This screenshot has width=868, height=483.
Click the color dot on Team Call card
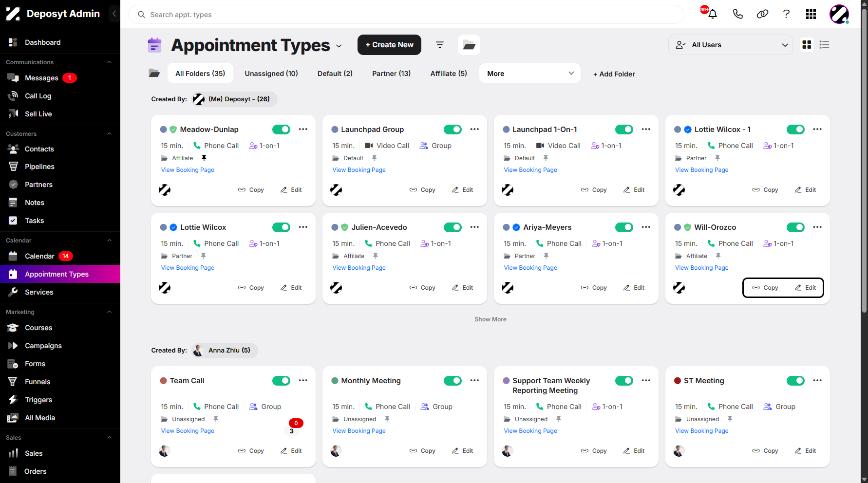pos(164,381)
